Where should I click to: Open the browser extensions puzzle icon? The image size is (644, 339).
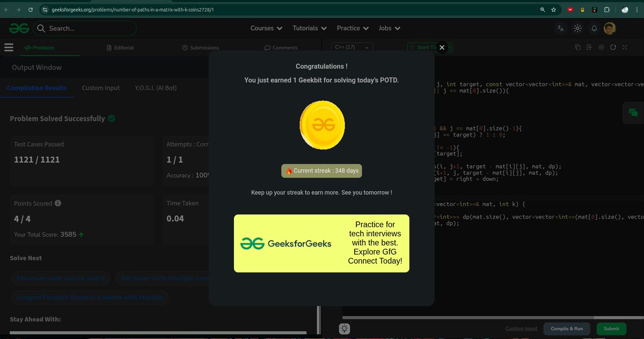pos(606,10)
